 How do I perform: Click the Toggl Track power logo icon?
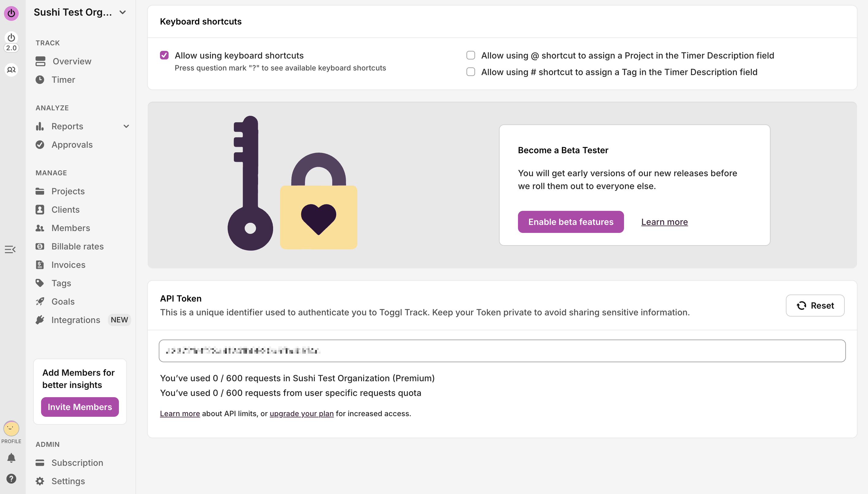click(x=11, y=13)
